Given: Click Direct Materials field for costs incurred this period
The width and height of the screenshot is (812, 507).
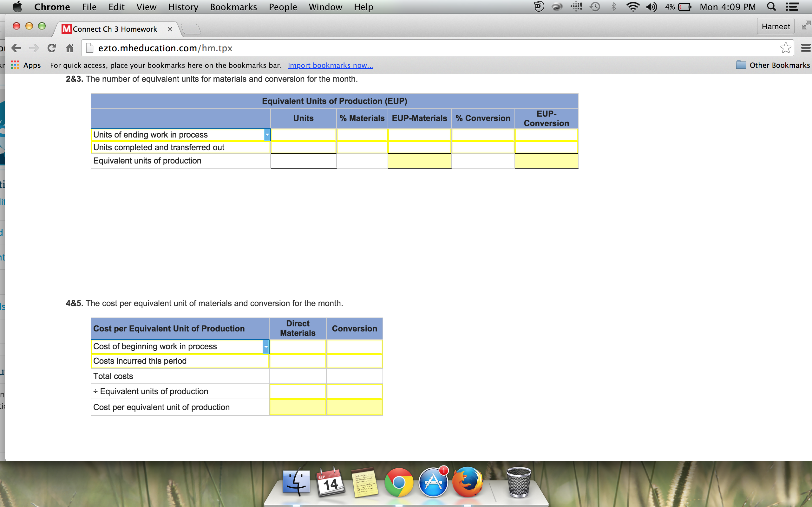Looking at the screenshot, I should click(298, 361).
